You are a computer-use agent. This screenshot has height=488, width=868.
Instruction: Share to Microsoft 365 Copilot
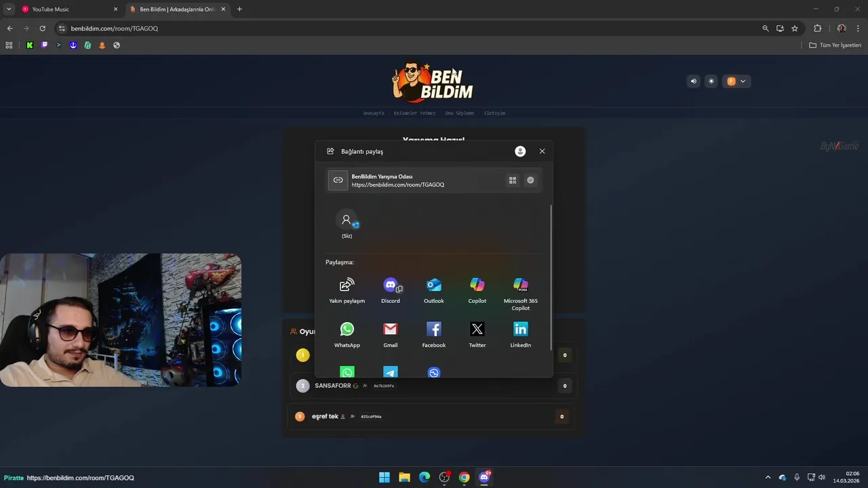[521, 294]
